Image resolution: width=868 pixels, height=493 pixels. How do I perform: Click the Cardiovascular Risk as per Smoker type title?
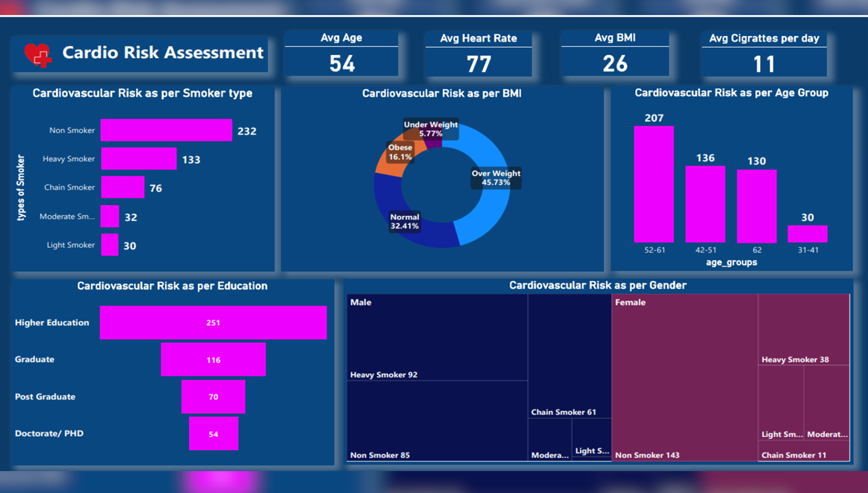142,93
